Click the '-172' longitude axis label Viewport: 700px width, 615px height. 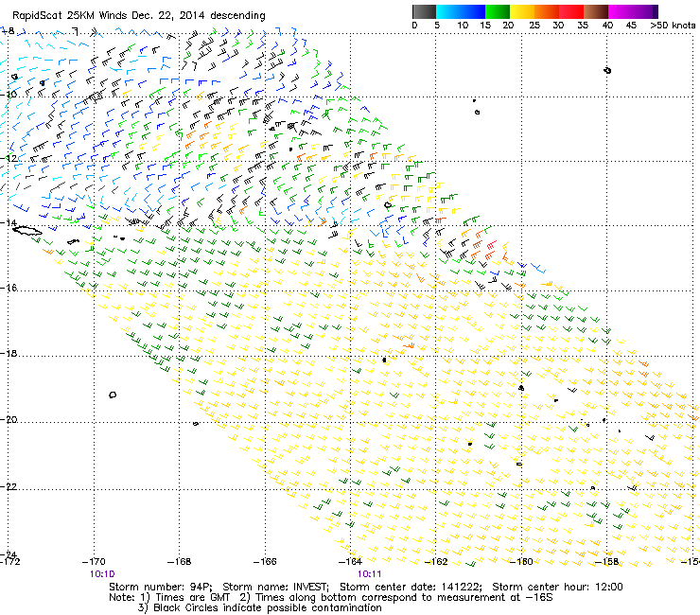click(x=9, y=561)
